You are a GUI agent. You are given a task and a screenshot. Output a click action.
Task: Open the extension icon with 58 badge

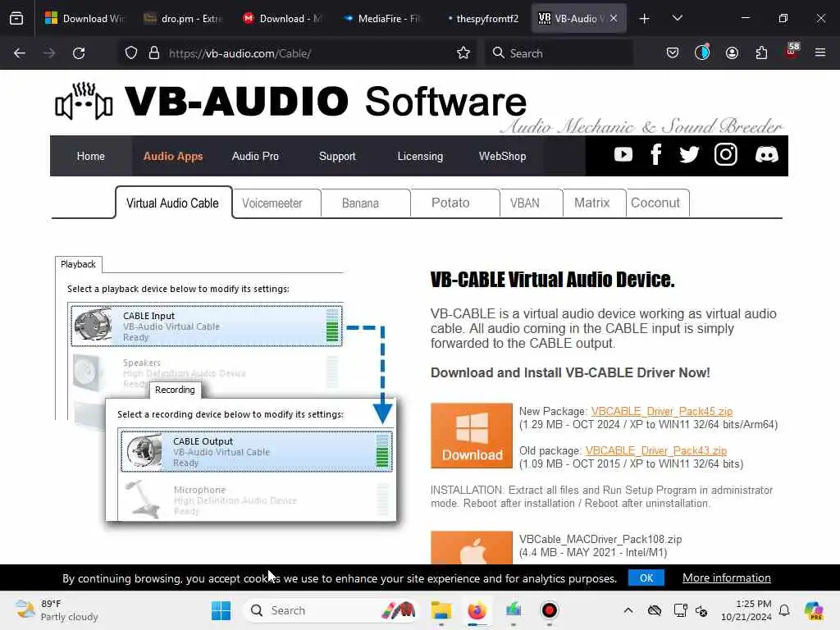click(x=792, y=52)
